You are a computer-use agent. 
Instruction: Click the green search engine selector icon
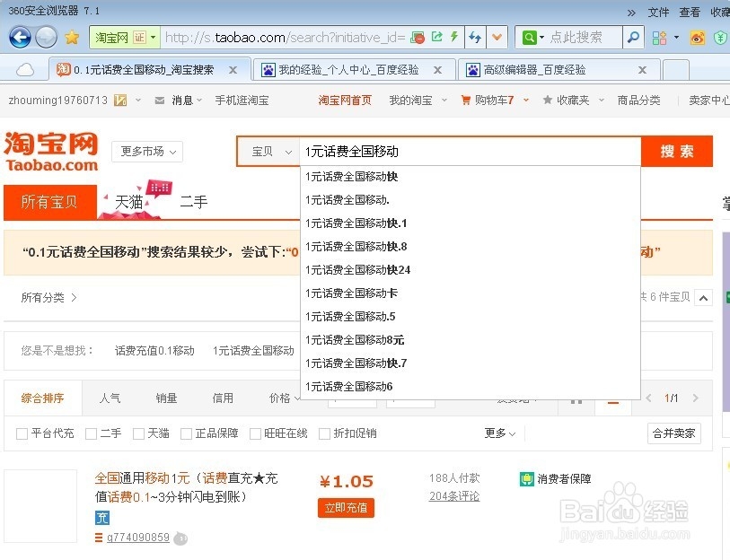[x=530, y=37]
